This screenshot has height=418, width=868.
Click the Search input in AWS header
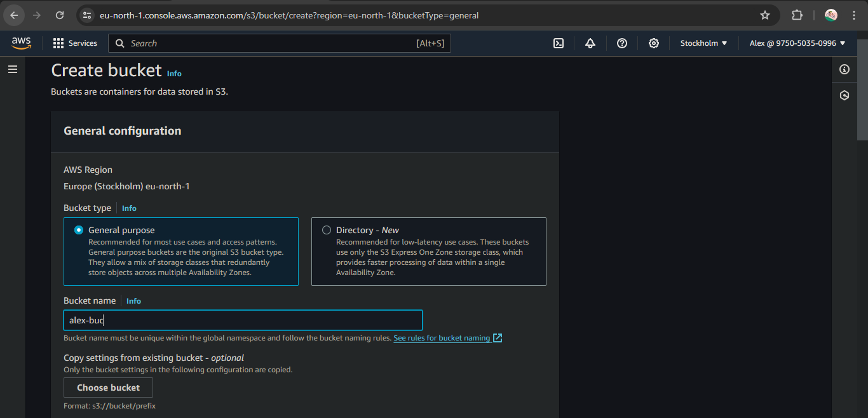point(280,43)
